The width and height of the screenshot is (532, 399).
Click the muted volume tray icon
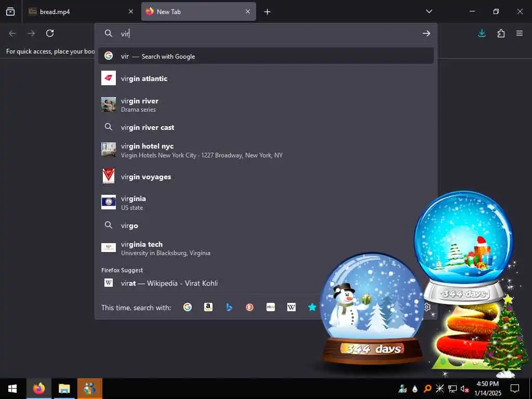click(464, 389)
